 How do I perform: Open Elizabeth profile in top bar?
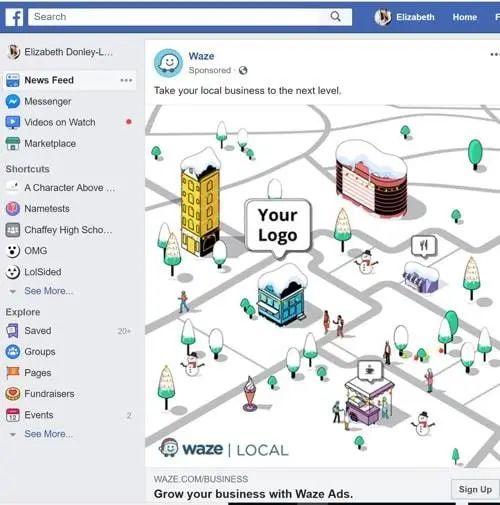point(405,17)
